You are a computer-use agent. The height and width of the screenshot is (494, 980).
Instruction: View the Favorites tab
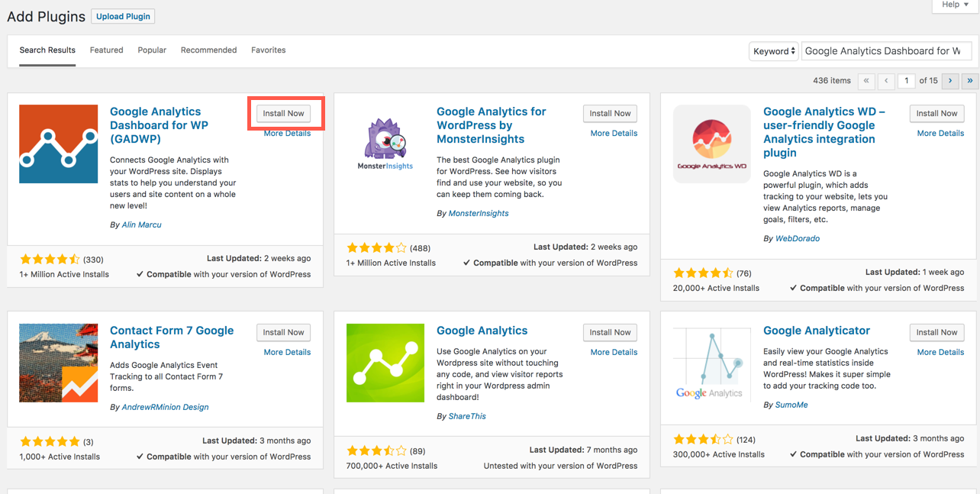[268, 50]
